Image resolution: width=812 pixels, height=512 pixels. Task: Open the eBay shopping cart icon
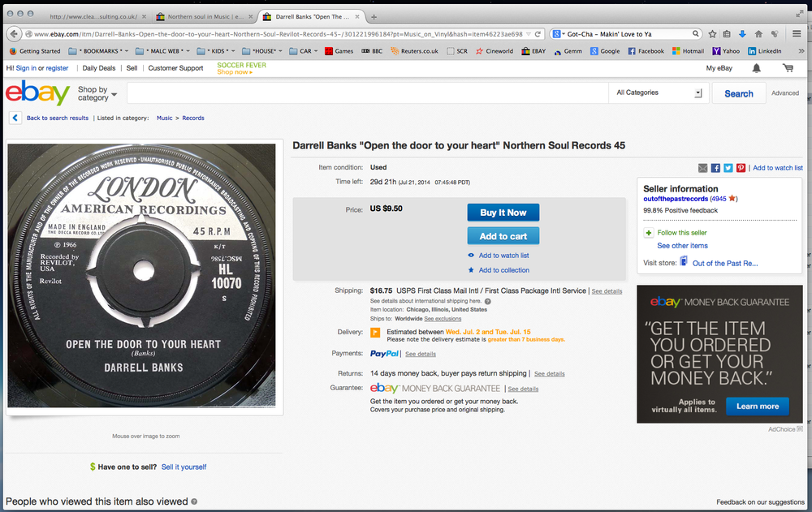click(788, 68)
